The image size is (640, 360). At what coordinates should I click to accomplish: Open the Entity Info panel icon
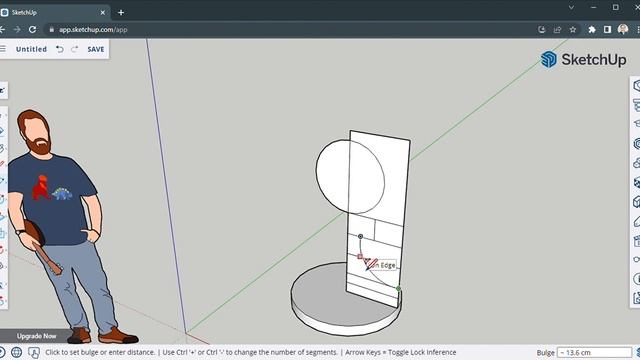(x=637, y=86)
